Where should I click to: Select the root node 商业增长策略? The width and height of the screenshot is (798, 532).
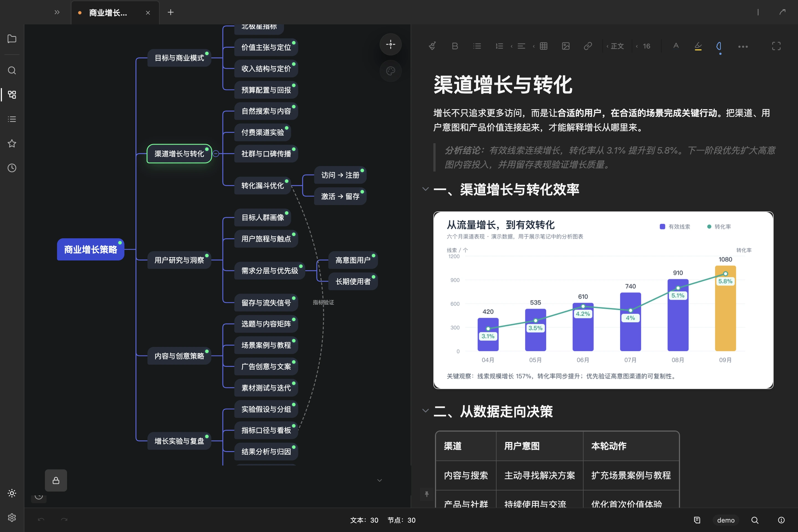pos(91,249)
